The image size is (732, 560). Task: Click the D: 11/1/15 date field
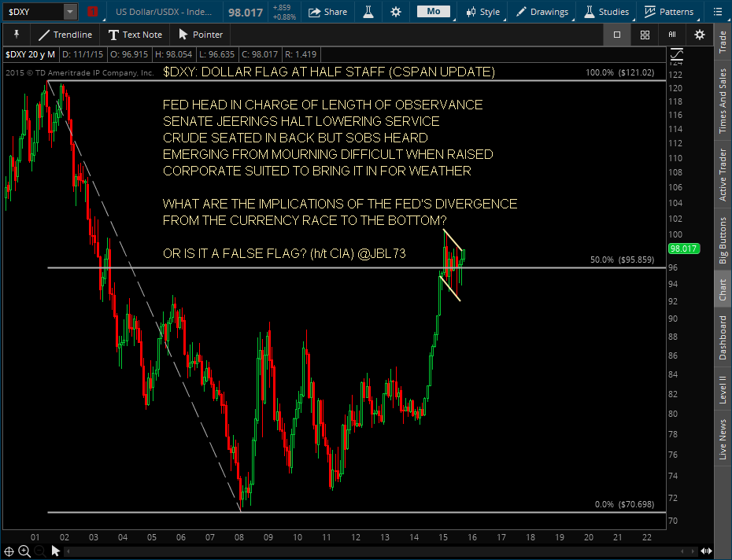pos(83,54)
